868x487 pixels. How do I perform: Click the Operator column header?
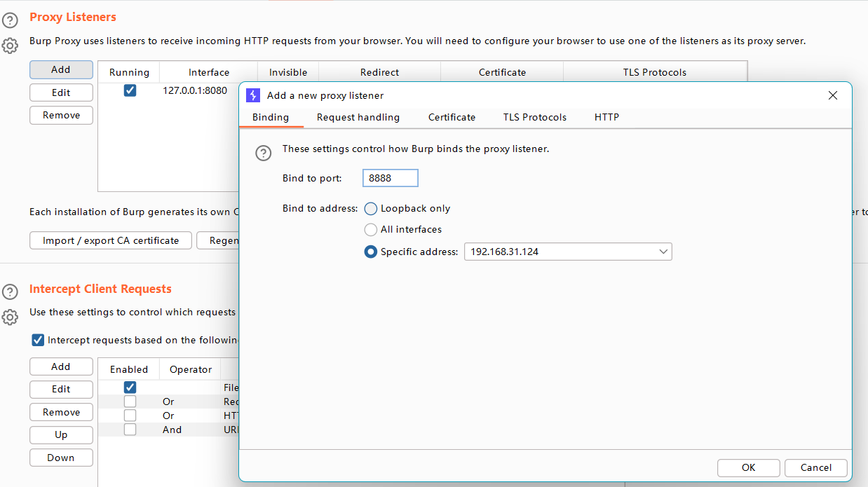tap(190, 369)
